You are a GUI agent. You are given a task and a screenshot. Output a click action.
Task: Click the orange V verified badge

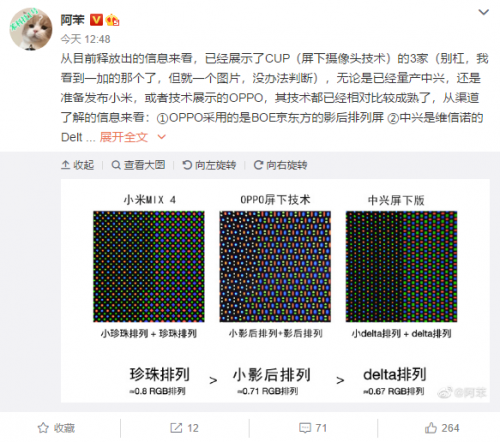(96, 20)
